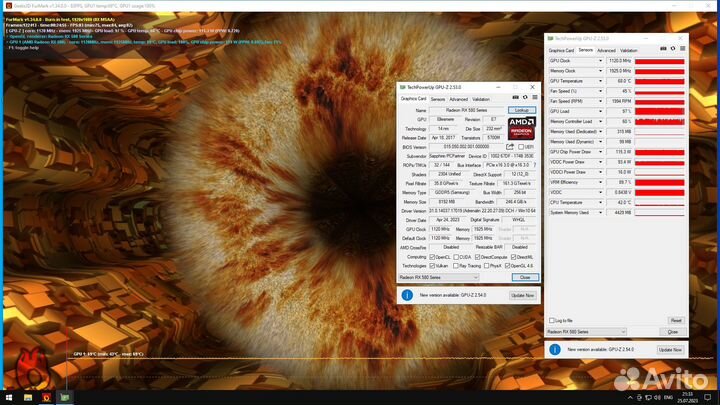The image size is (720, 405).
Task: Open the Windows Start menu
Action: (9, 397)
